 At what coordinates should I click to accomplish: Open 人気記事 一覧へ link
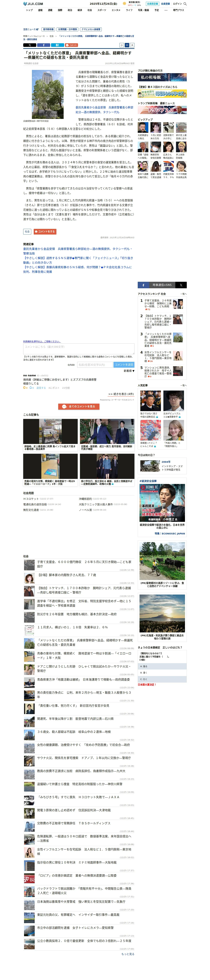click(x=183, y=385)
